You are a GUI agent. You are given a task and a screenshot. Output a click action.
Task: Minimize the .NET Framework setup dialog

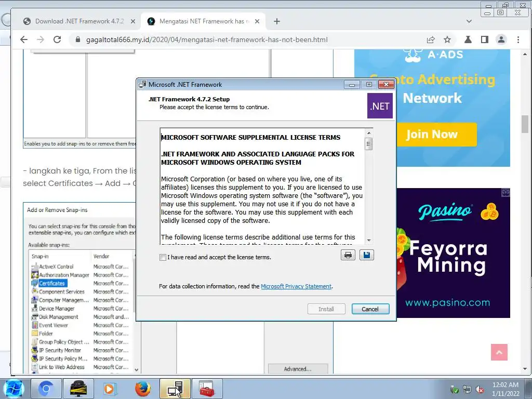(x=352, y=85)
